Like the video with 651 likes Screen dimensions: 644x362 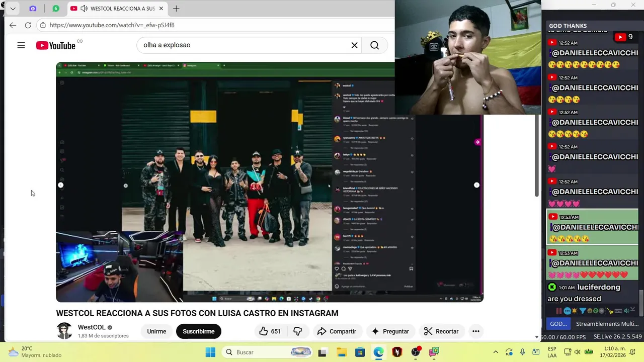click(x=270, y=331)
